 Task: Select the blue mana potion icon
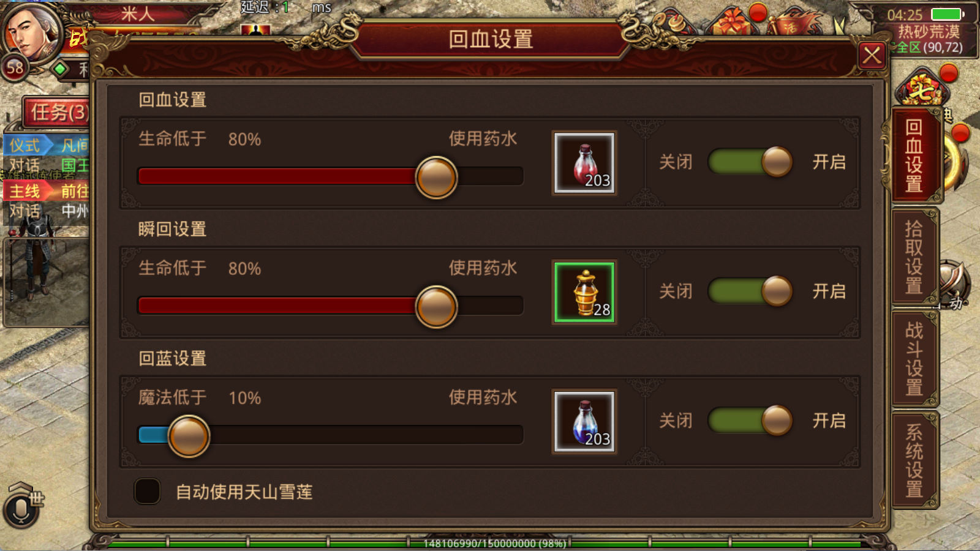584,421
